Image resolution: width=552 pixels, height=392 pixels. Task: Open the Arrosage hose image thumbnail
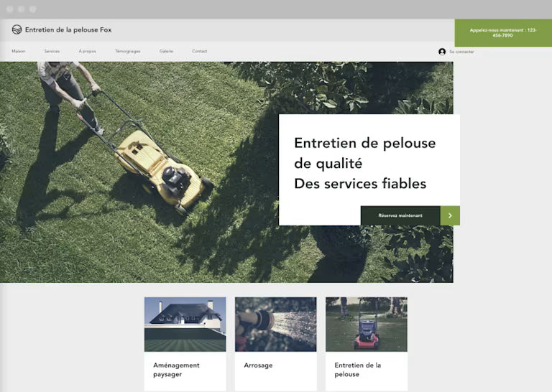275,324
